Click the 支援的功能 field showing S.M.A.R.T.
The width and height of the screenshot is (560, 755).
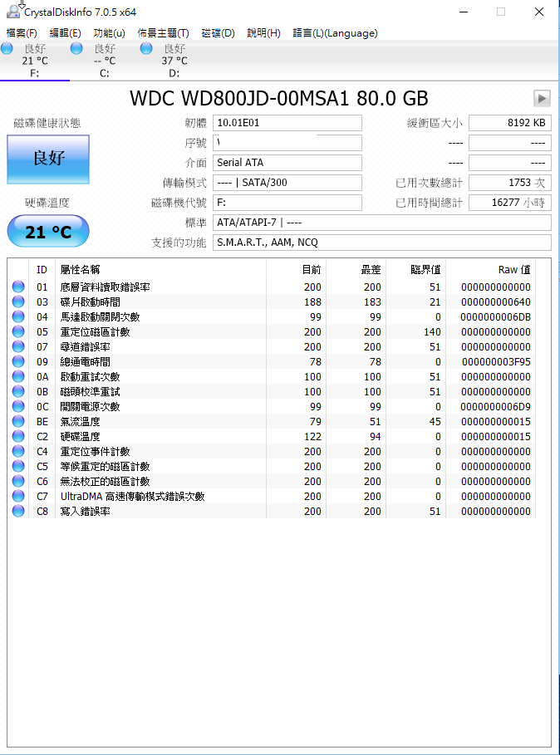click(x=382, y=243)
